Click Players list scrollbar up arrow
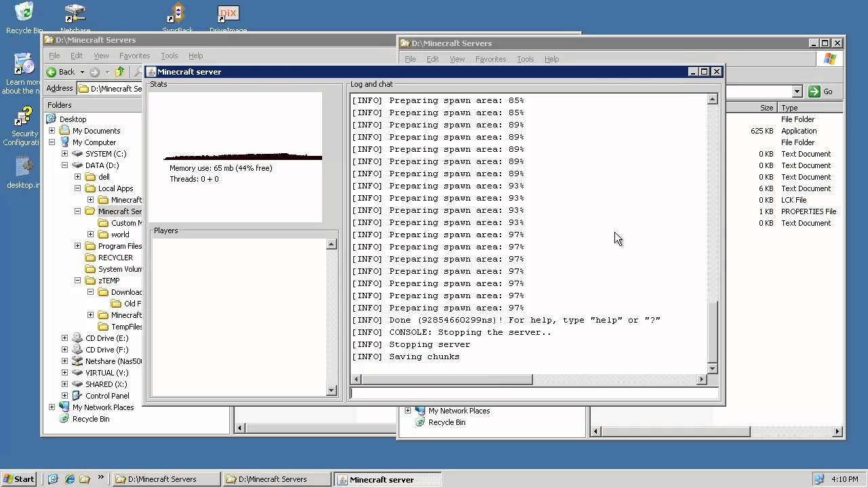 tap(332, 244)
